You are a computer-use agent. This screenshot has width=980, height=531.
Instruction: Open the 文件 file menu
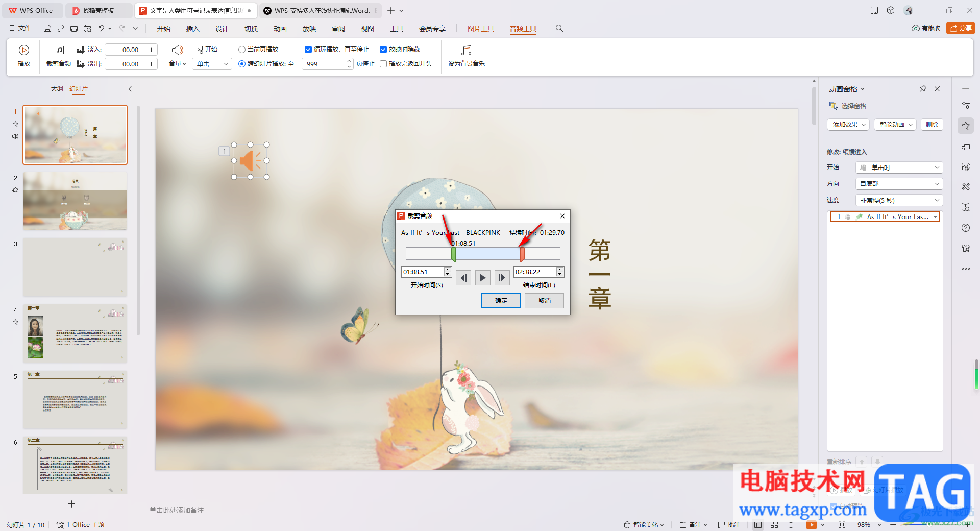point(20,29)
